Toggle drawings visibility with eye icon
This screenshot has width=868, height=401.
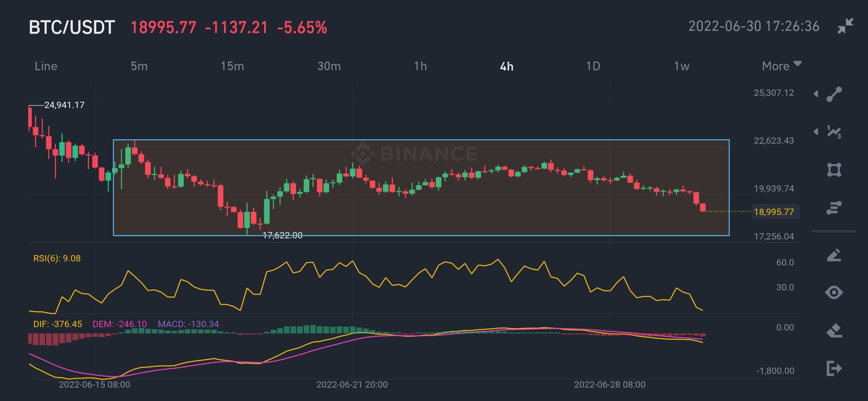(834, 293)
